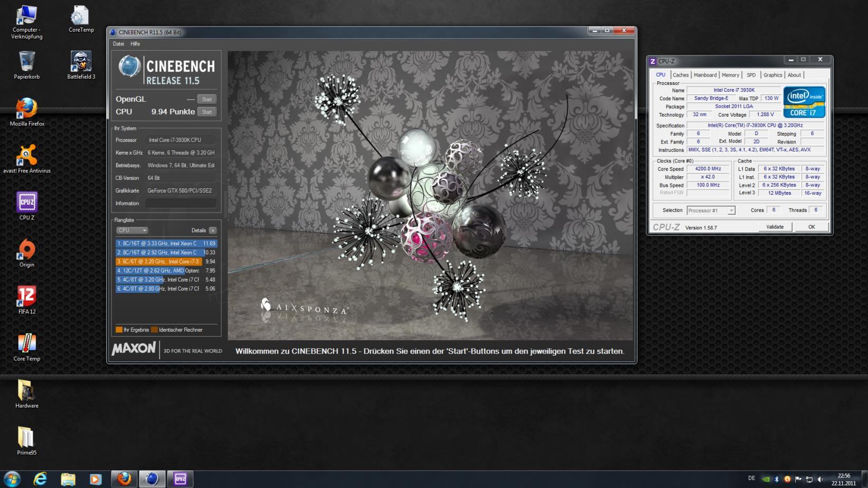The height and width of the screenshot is (488, 868).
Task: Open Windows Explorer from taskbar
Action: 68,479
